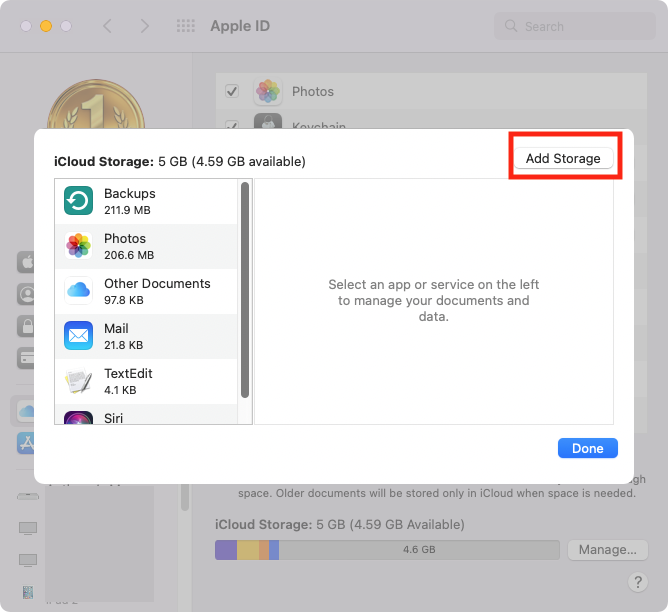Go back with the left chevron
Viewport: 668px width, 612px height.
[108, 26]
